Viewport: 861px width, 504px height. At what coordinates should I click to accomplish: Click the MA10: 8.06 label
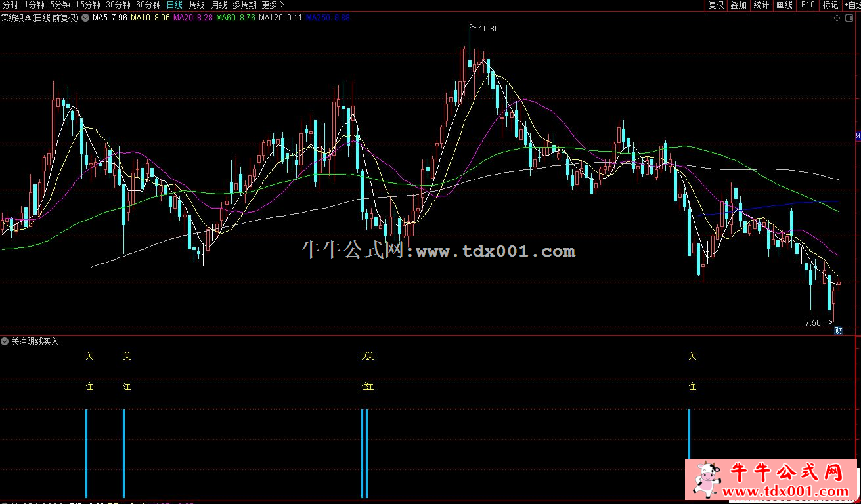[x=150, y=18]
